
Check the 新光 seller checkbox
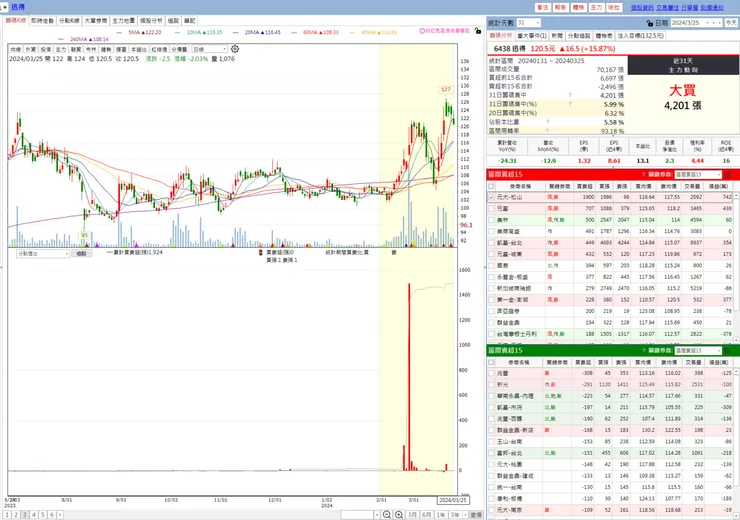[491, 385]
